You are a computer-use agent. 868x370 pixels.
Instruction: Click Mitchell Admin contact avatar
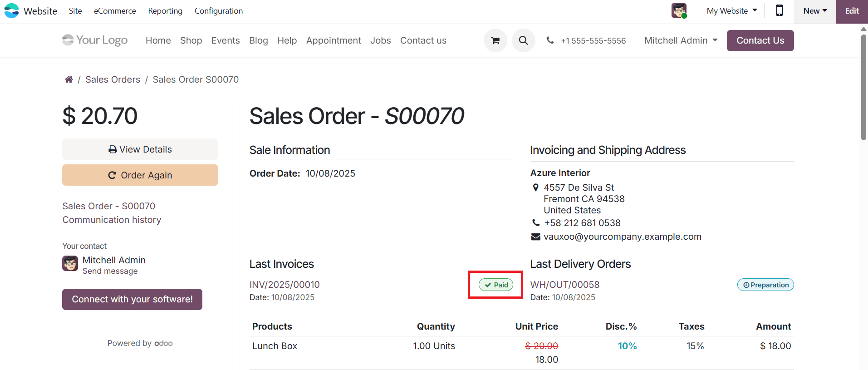[x=70, y=263]
